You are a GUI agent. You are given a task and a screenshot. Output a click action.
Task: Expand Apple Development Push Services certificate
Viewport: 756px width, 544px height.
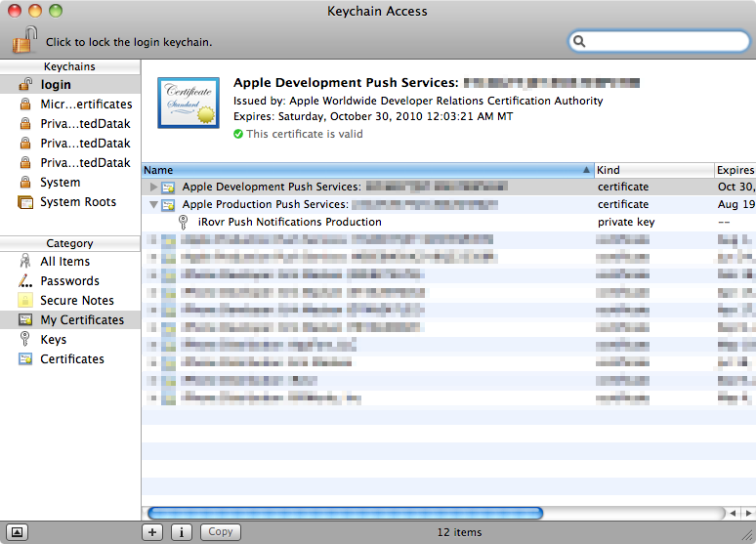point(153,187)
